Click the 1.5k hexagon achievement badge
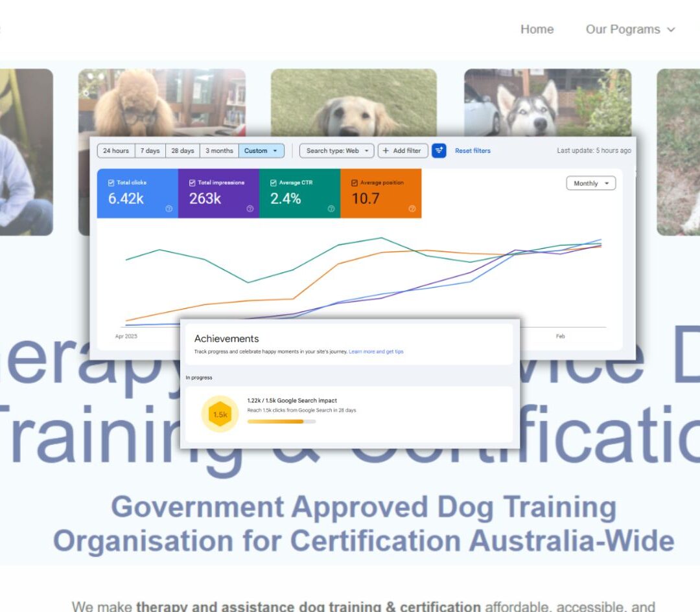The width and height of the screenshot is (700, 612). 220,414
